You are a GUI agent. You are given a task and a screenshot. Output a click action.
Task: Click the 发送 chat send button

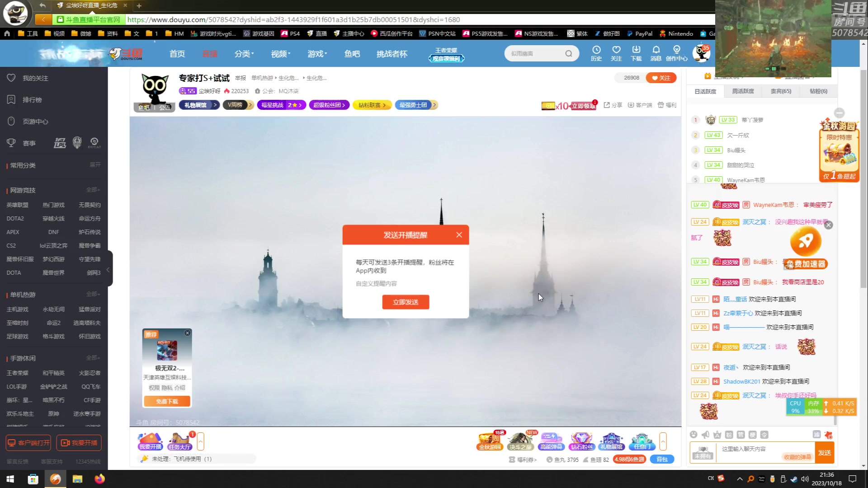(x=824, y=452)
